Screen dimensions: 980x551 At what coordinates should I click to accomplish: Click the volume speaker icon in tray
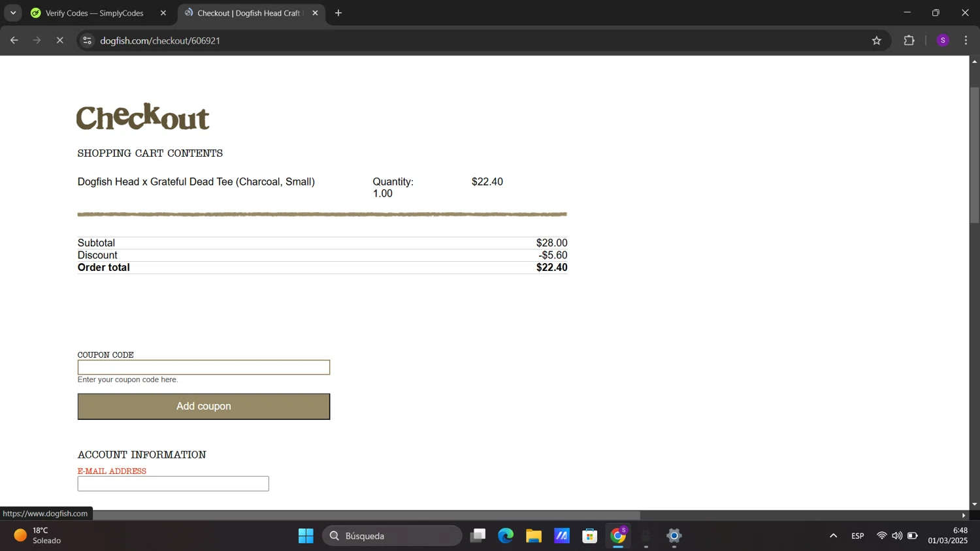point(897,536)
